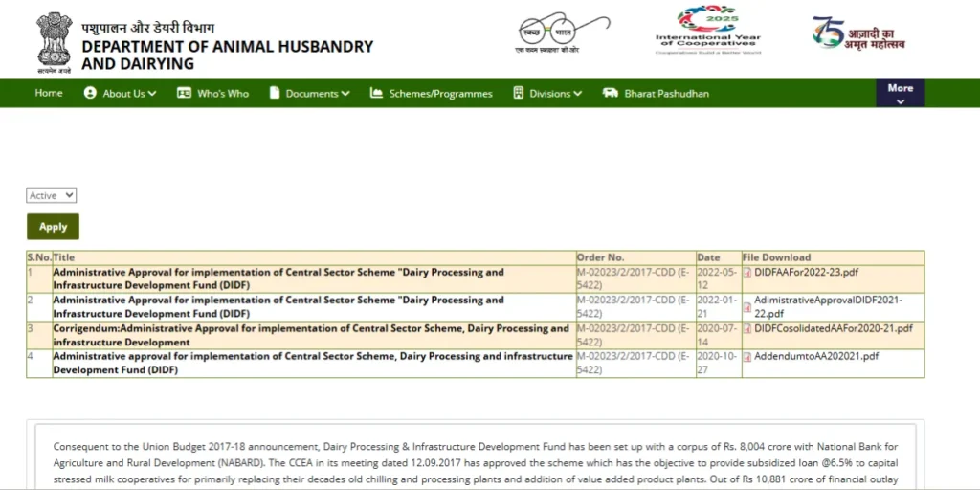Click PDF icon beside AdimistrativeApprovalDIDF2021-22.pdf
The image size is (980, 490).
[x=746, y=307]
